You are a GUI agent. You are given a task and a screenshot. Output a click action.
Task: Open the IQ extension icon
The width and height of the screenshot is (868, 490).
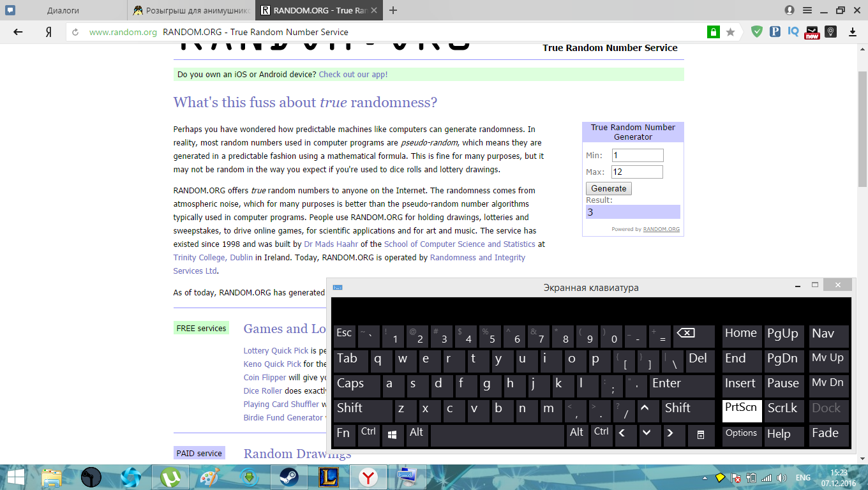(793, 31)
